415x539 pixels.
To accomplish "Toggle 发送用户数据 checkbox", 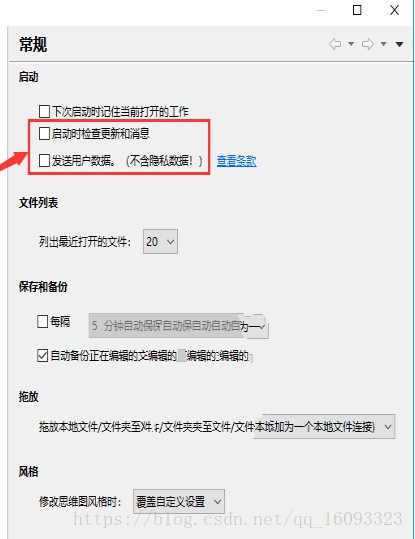I will [44, 161].
